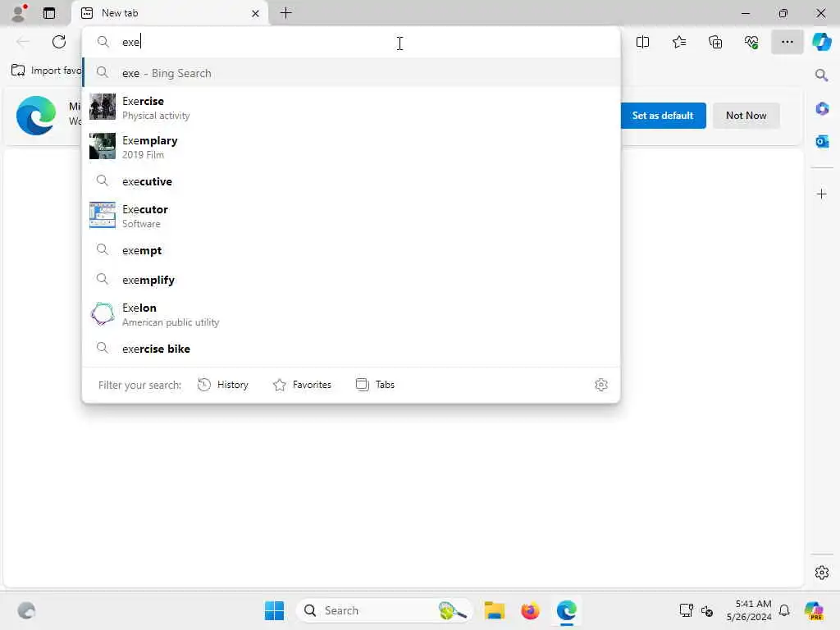840x630 pixels.
Task: Click the Exemplary film thumbnail
Action: tap(103, 146)
